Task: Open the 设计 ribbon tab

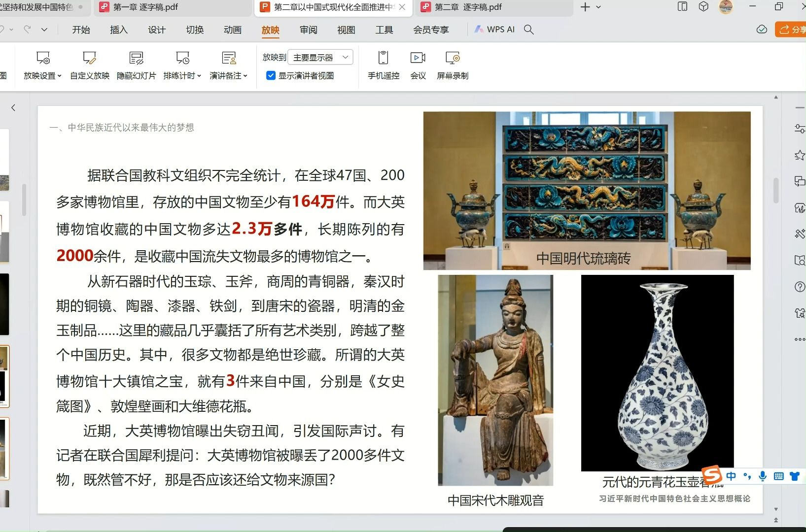Action: (x=157, y=30)
